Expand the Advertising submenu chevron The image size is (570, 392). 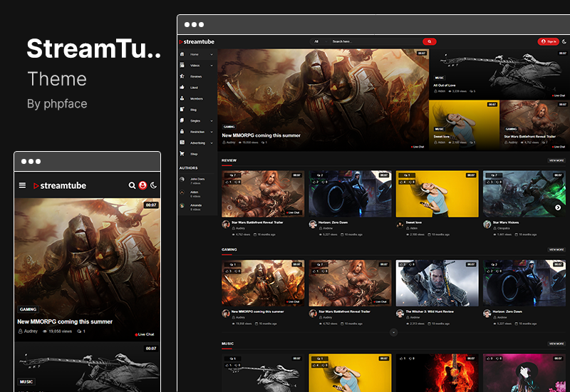[212, 143]
